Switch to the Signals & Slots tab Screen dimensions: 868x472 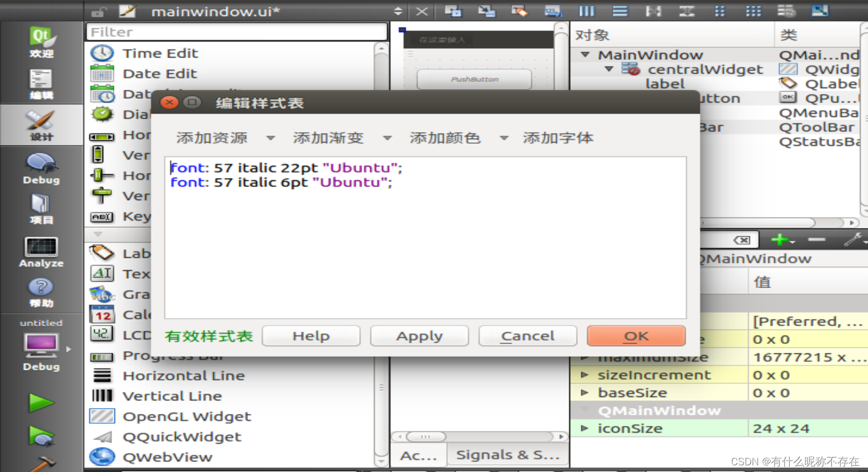506,455
